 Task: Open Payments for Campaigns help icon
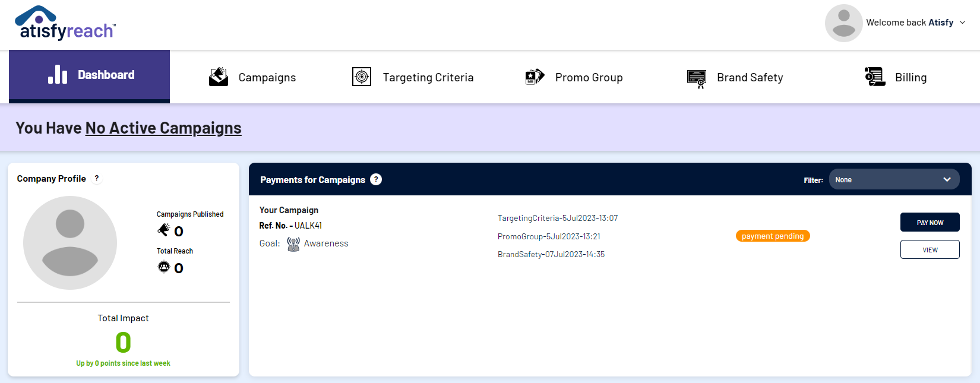pyautogui.click(x=376, y=179)
